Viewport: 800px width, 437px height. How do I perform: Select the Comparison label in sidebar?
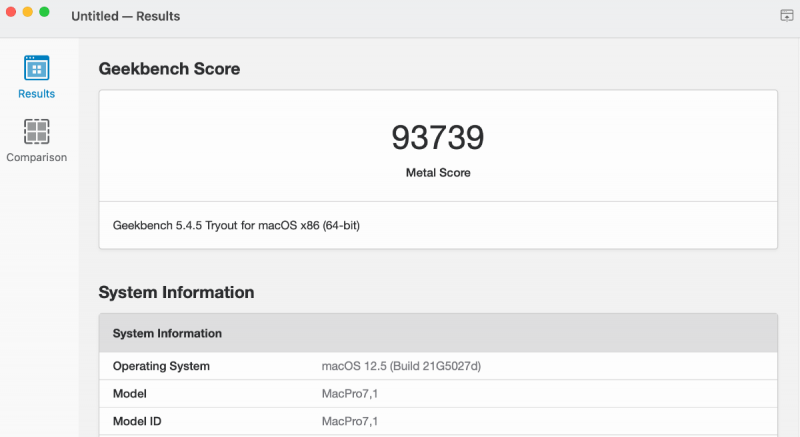point(36,157)
